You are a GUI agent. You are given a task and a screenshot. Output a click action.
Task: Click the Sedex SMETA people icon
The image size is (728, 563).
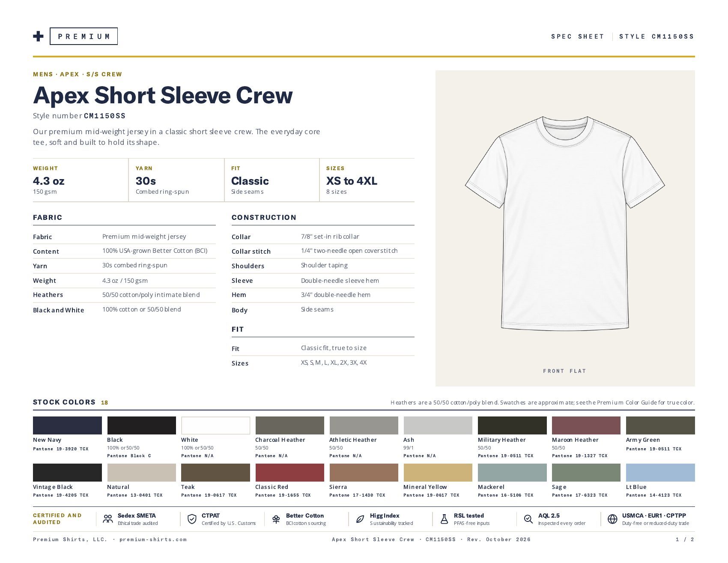point(108,519)
